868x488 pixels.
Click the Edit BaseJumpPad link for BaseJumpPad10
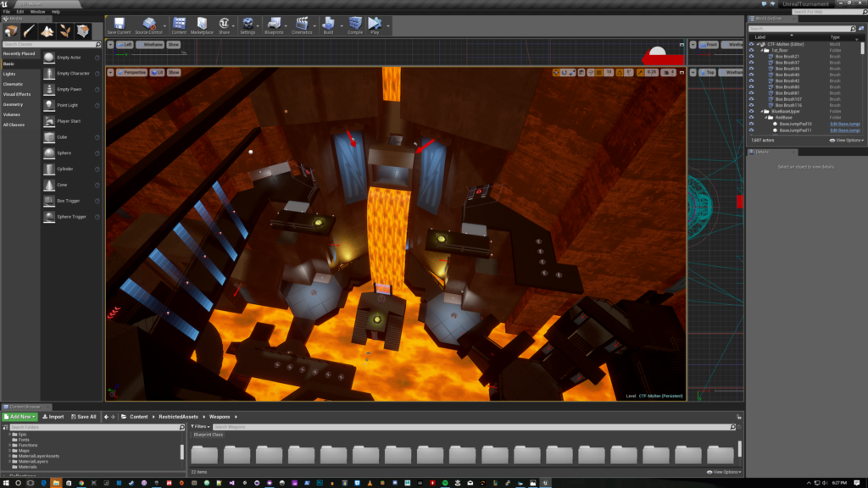coord(845,124)
